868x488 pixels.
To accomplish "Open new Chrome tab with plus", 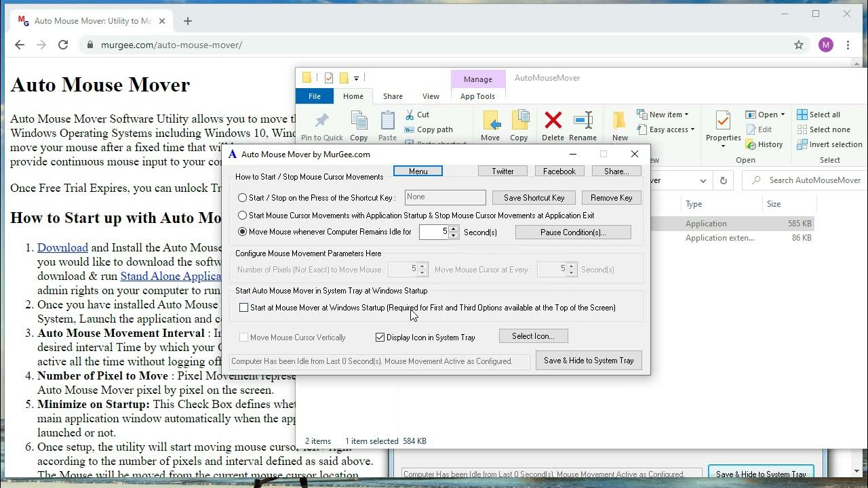I will pyautogui.click(x=188, y=21).
